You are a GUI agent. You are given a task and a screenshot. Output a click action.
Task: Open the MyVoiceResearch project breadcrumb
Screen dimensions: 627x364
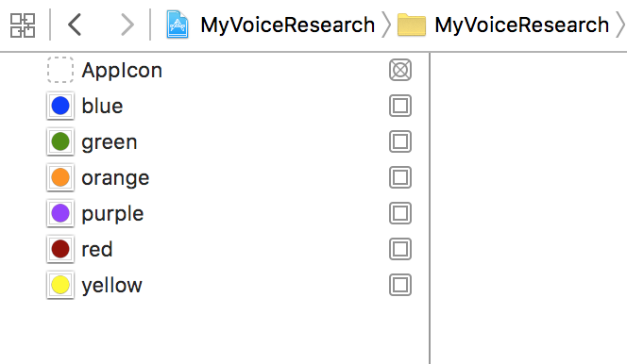[287, 25]
